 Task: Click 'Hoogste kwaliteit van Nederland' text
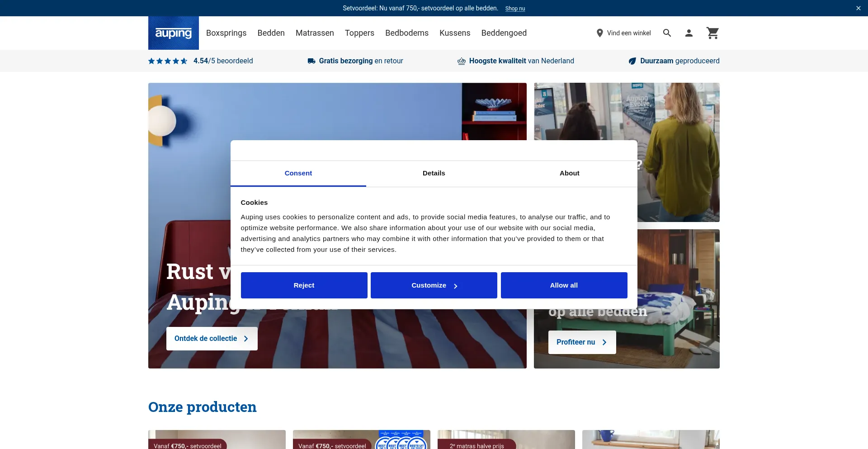[x=522, y=61]
